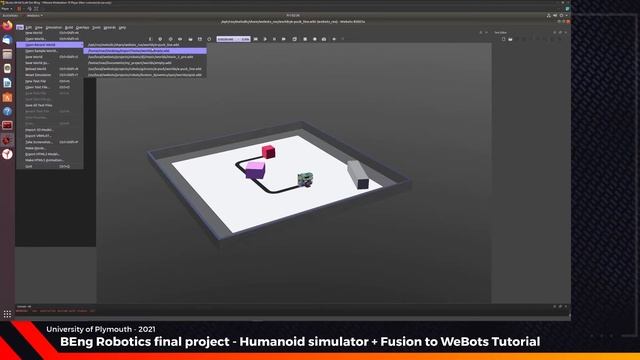640x360 pixels.
Task: Expand the Open Recent World submenu
Action: [50, 45]
